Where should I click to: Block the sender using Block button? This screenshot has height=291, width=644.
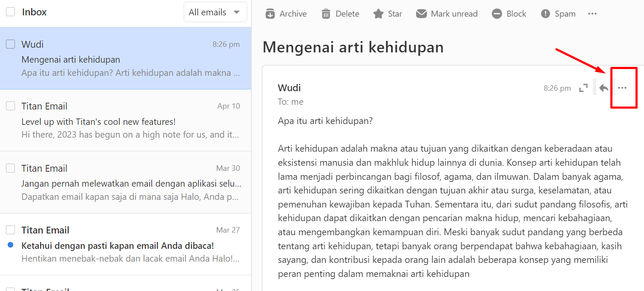509,14
